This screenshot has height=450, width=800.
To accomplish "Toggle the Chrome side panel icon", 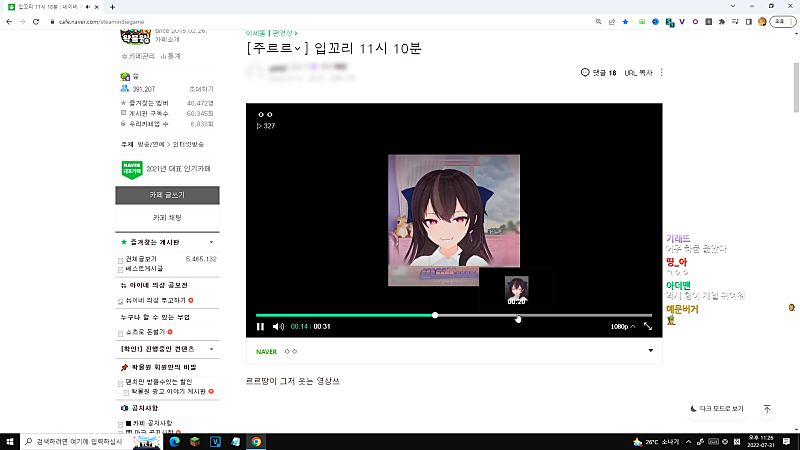I will [x=748, y=22].
